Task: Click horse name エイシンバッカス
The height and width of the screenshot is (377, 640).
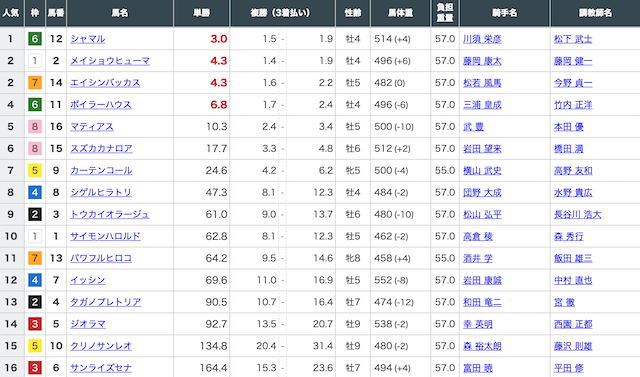Action: point(105,83)
